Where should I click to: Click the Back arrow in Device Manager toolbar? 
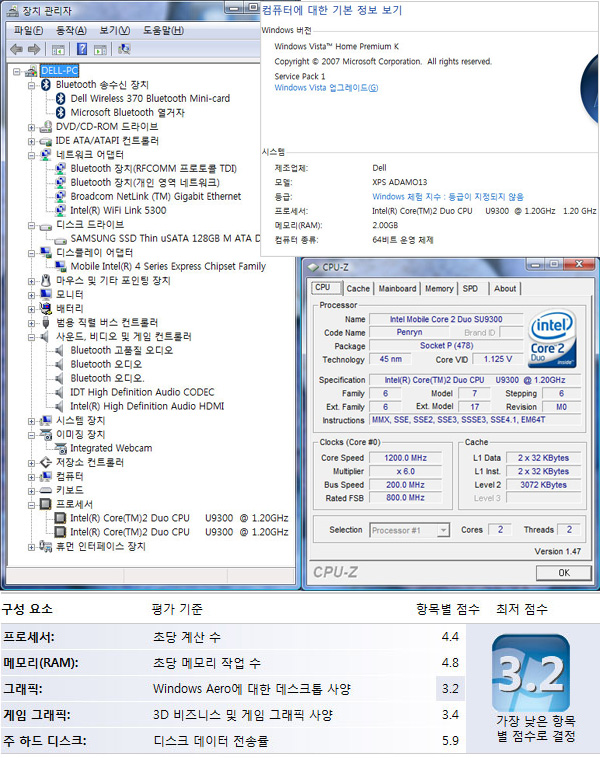16,49
